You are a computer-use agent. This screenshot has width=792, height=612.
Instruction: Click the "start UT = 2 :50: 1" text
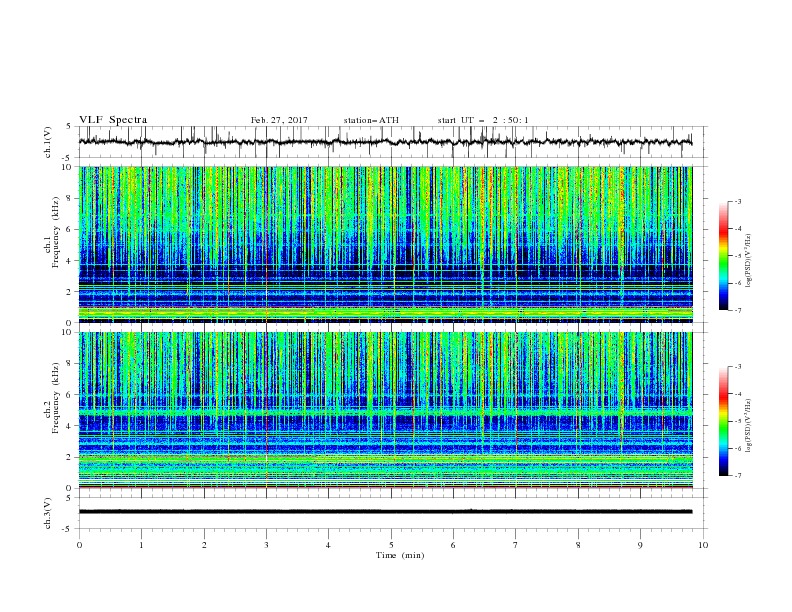[x=483, y=120]
